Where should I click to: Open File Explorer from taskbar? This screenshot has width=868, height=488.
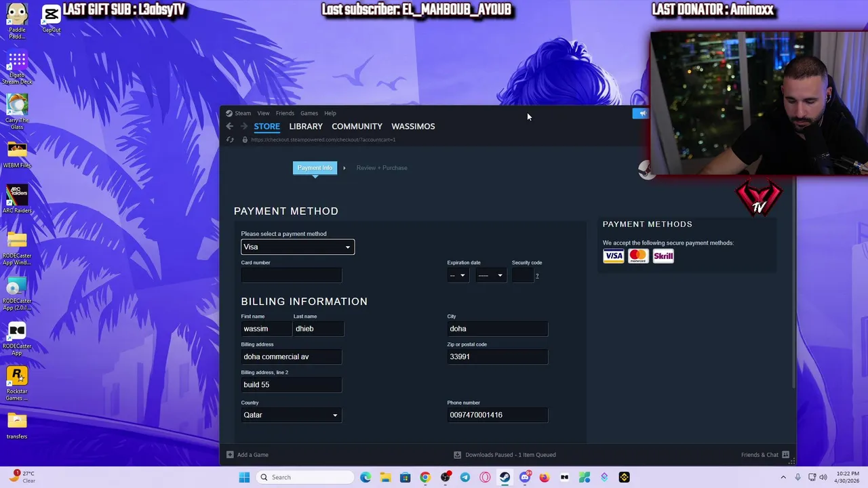pyautogui.click(x=385, y=477)
